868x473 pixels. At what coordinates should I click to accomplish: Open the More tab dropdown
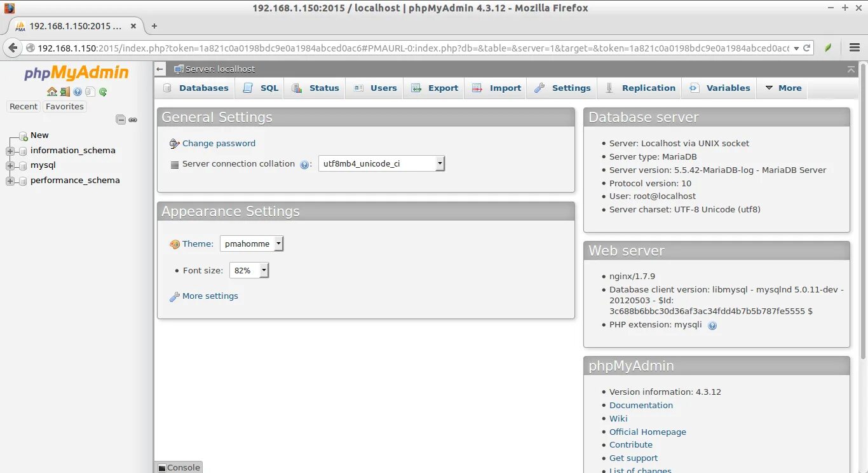click(x=783, y=88)
